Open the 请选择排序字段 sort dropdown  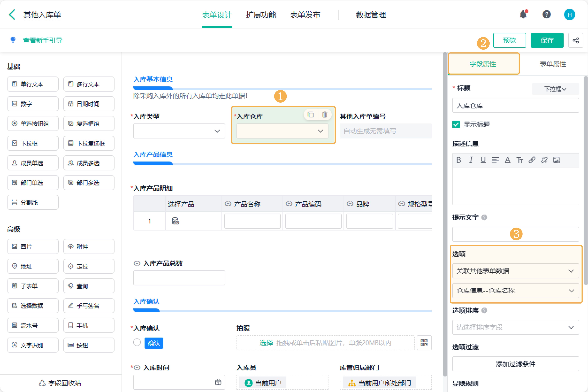[515, 327]
